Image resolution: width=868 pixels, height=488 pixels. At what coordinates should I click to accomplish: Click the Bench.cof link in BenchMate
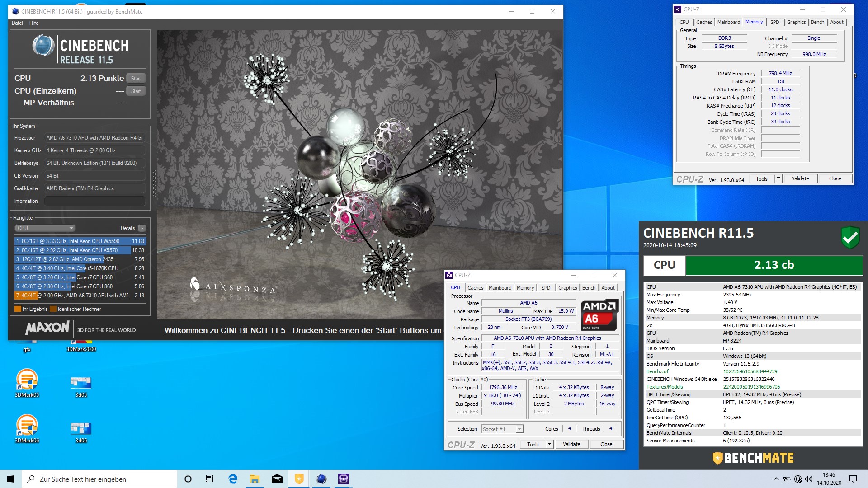tap(657, 371)
